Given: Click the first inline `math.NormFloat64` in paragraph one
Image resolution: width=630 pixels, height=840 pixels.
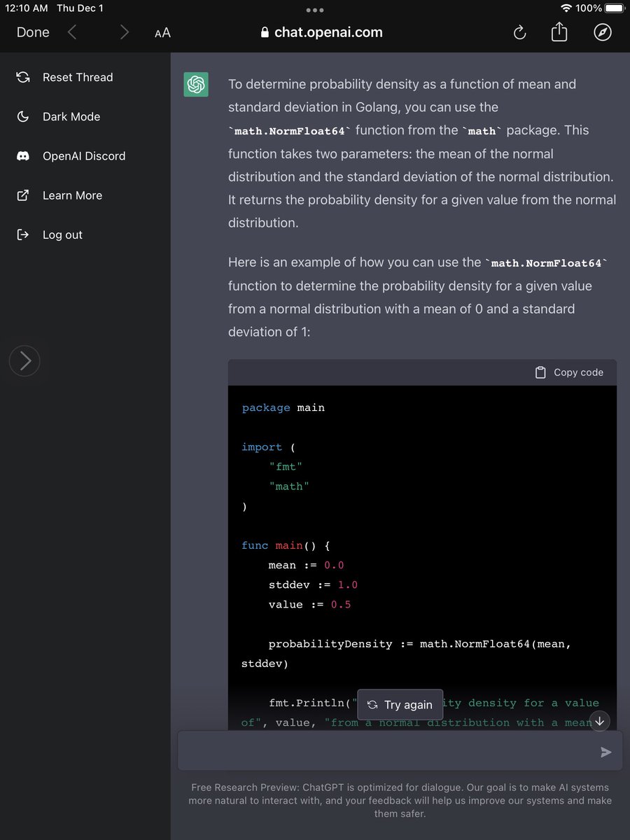Looking at the screenshot, I should coord(290,131).
